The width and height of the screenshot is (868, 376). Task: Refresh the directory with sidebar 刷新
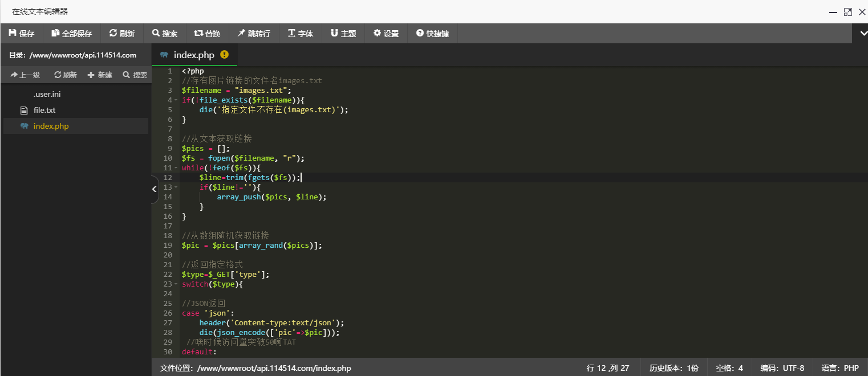pyautogui.click(x=66, y=75)
